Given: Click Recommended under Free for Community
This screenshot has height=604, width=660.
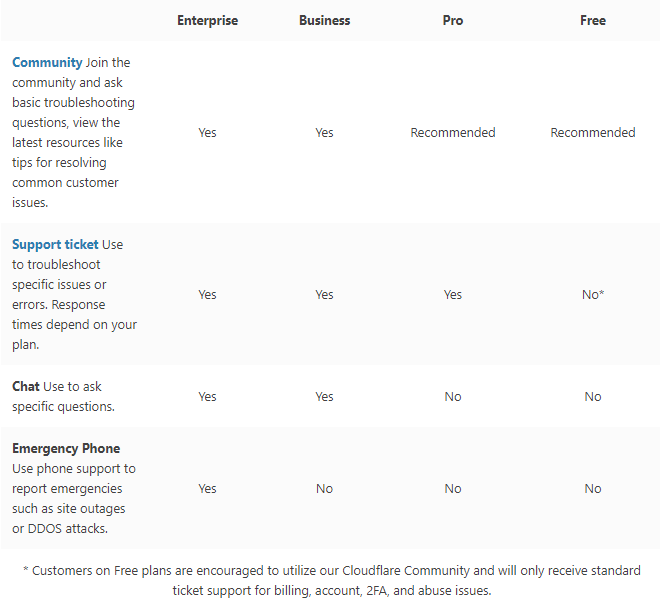Looking at the screenshot, I should pos(593,133).
